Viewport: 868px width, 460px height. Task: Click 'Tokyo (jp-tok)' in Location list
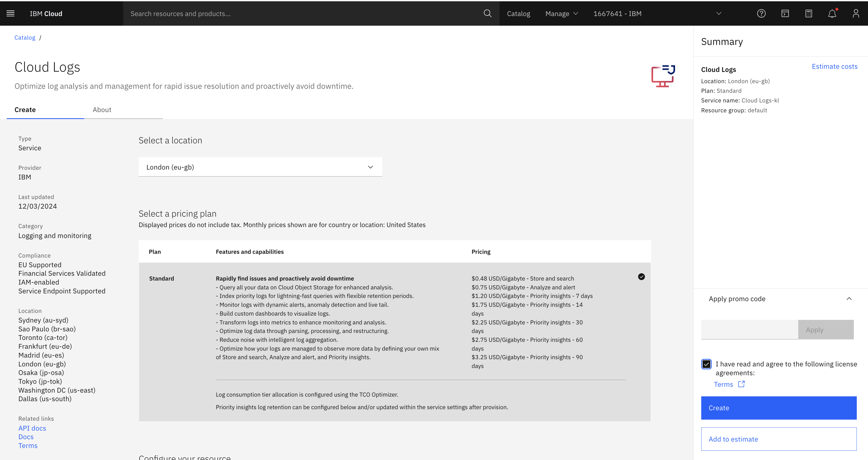tap(40, 381)
